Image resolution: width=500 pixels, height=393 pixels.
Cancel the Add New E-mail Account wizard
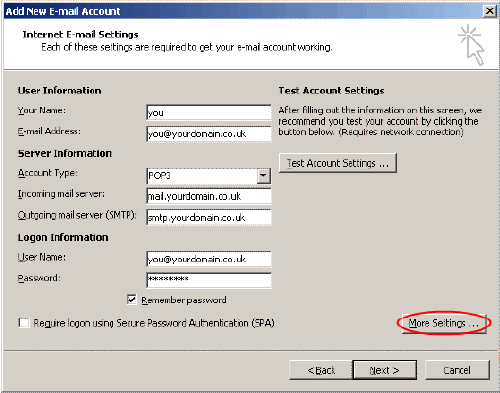point(457,370)
